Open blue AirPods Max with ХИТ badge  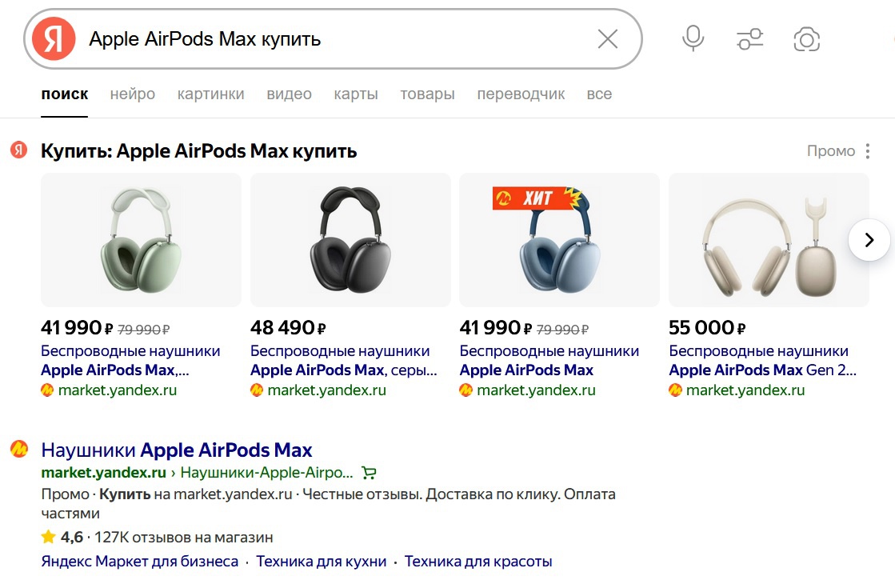(559, 240)
